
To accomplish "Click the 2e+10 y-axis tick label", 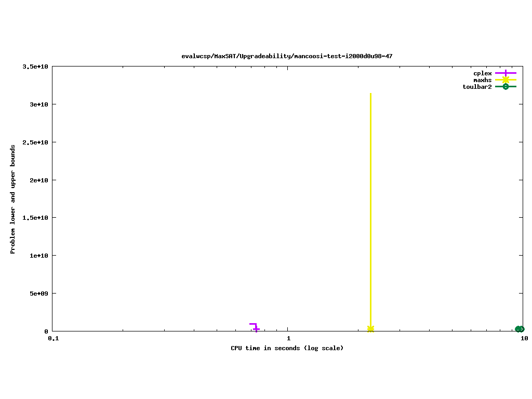I will coord(38,180).
